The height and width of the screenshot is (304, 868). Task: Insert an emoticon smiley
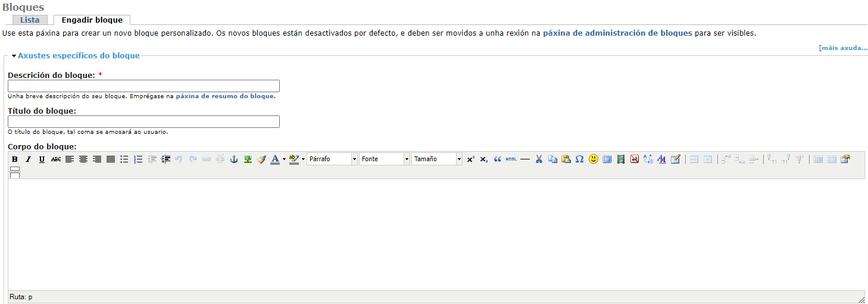point(594,159)
